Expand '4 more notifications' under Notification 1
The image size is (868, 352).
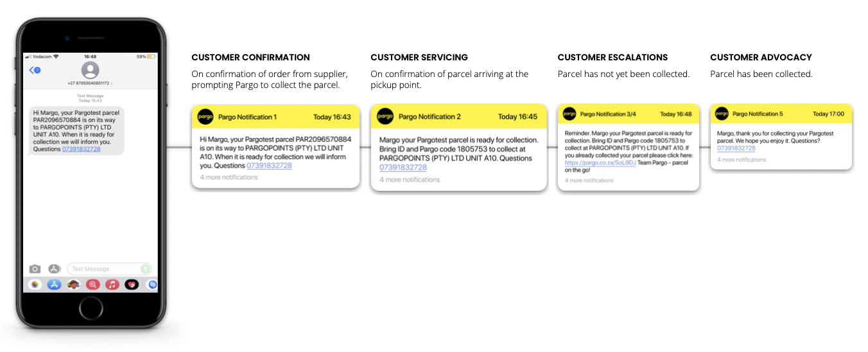coord(229,177)
